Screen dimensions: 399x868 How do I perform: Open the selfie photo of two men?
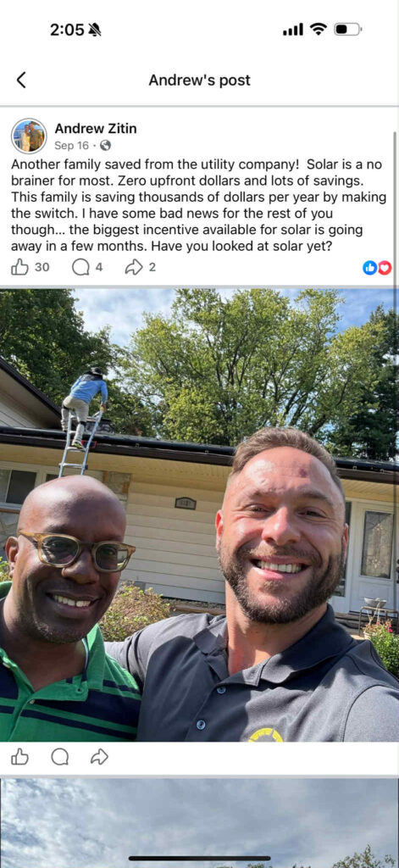tap(199, 515)
